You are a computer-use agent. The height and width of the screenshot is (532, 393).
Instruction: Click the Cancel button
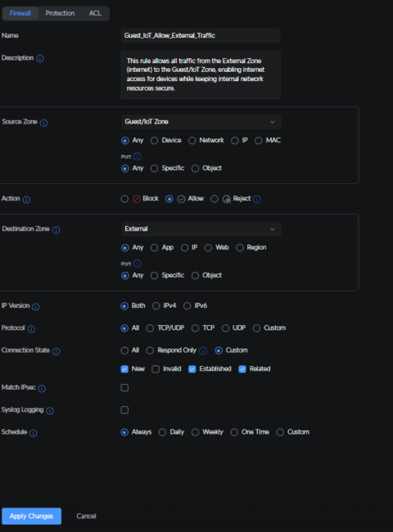(x=86, y=516)
